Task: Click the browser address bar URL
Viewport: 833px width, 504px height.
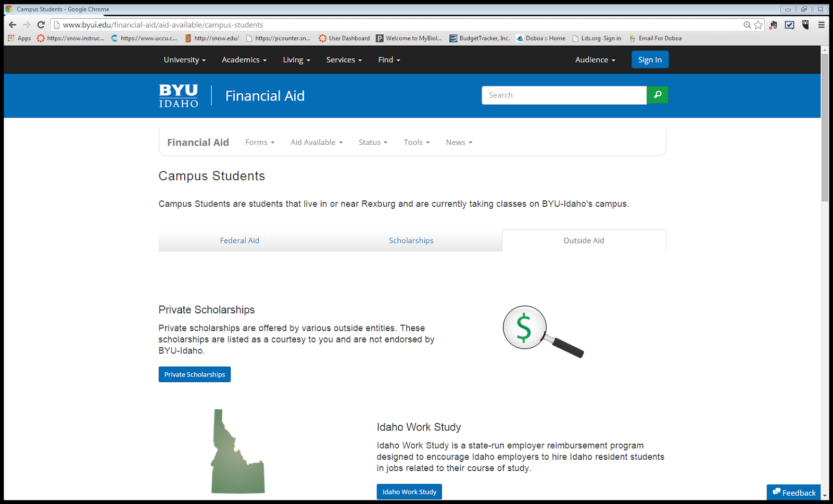Action: coord(163,25)
